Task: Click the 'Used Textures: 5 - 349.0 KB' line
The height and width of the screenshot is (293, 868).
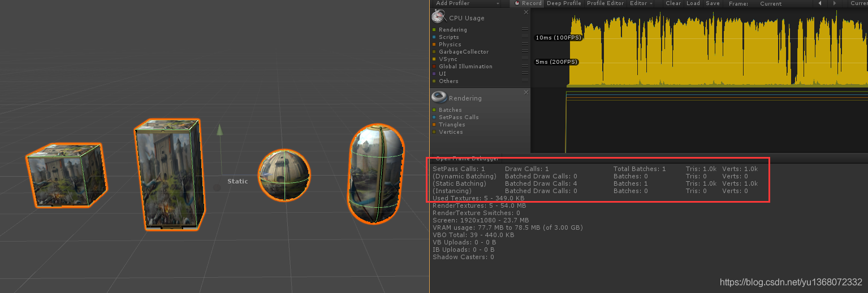Action: click(478, 198)
